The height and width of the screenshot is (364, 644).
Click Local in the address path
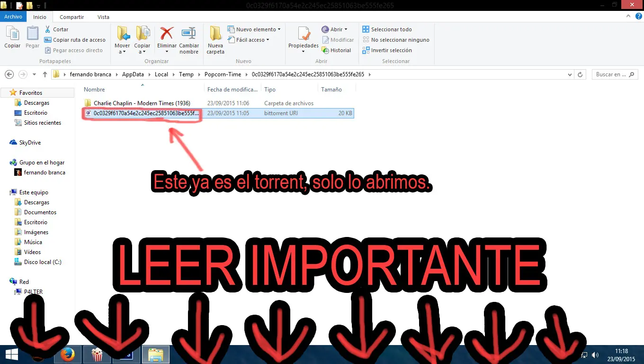[x=161, y=74]
